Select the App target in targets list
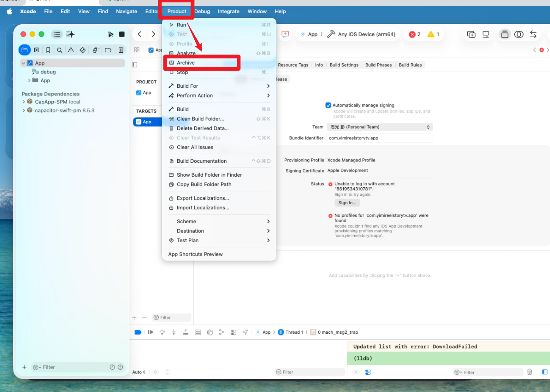The image size is (550, 392). point(147,122)
